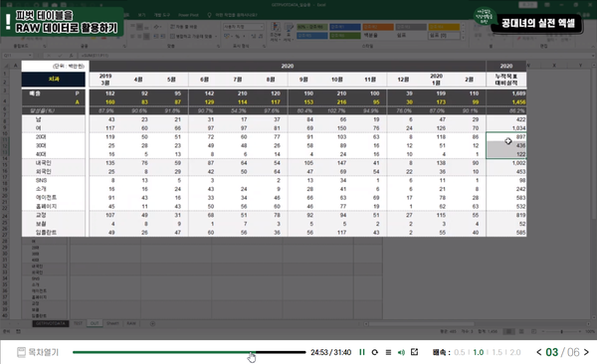This screenshot has height=364, width=597.
Task: Click the 임플란트 row label in main table
Action: 46,233
